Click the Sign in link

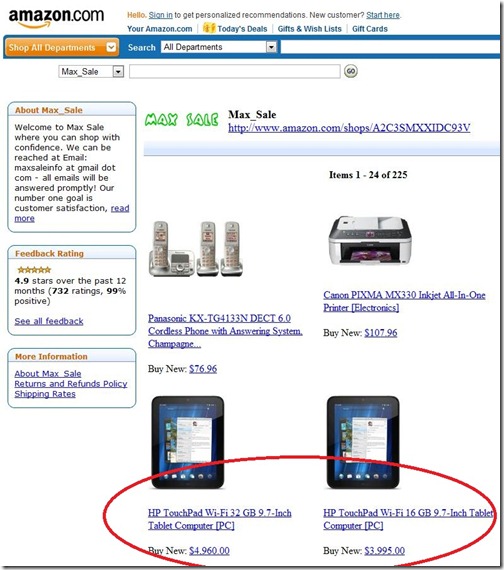pos(160,15)
